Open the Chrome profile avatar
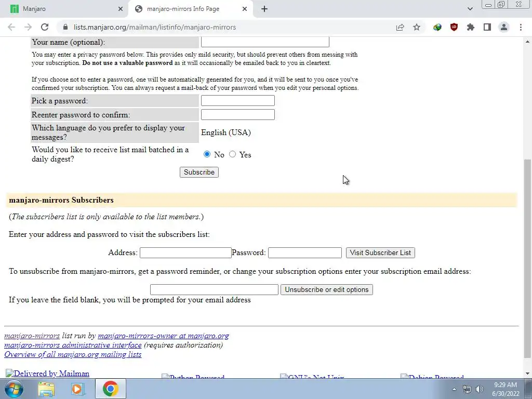The image size is (532, 399). click(x=504, y=27)
